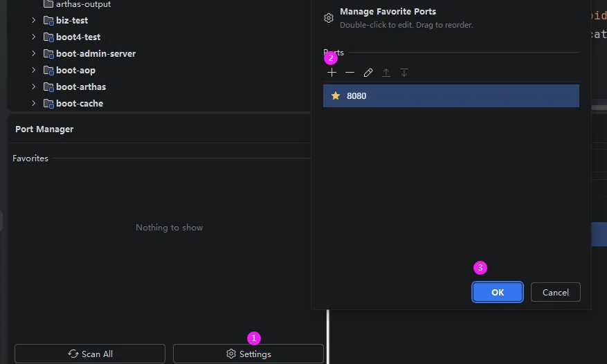Select the arthas-output folder
Viewport: 607px width, 364px height.
point(83,4)
